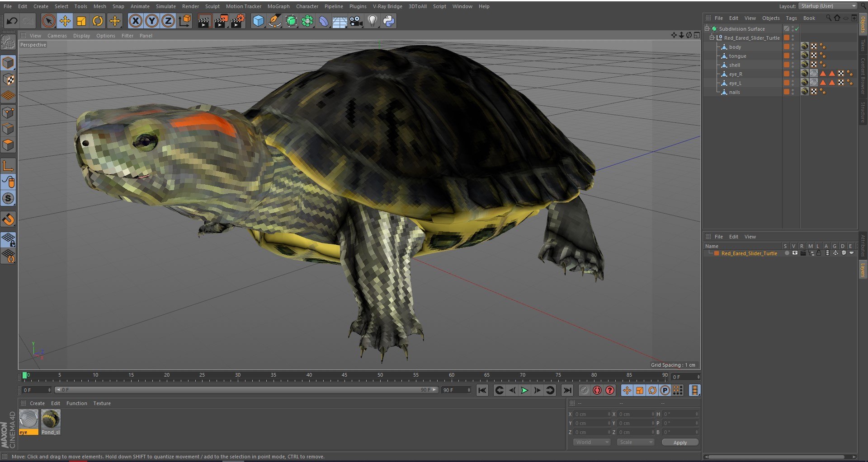
Task: Click the Undo arrow icon
Action: [12, 21]
